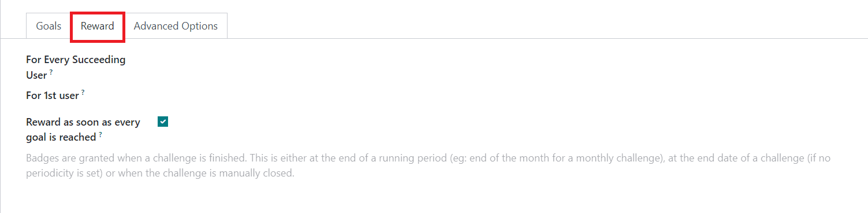This screenshot has height=213, width=868.
Task: Click the Badges are granted help paragraph
Action: (x=428, y=166)
